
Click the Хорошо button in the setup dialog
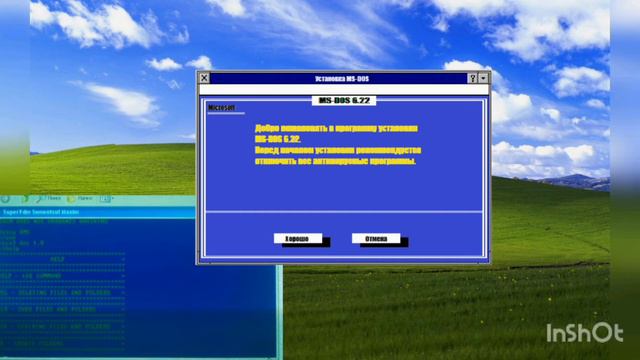pos(298,238)
